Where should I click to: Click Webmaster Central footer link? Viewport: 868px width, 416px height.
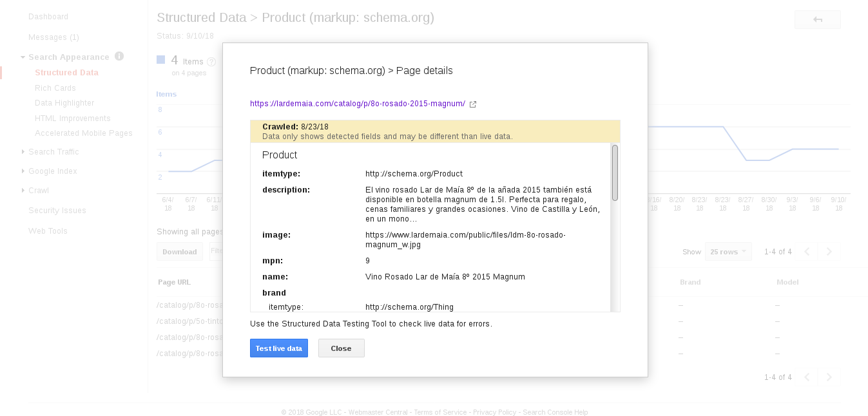(x=378, y=412)
